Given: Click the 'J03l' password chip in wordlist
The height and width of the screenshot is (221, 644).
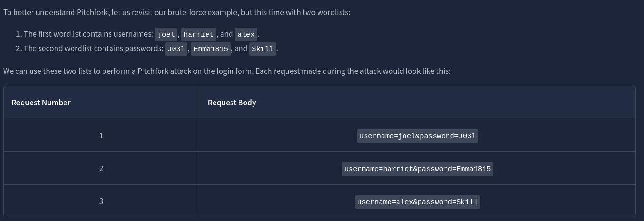Looking at the screenshot, I should 176,49.
